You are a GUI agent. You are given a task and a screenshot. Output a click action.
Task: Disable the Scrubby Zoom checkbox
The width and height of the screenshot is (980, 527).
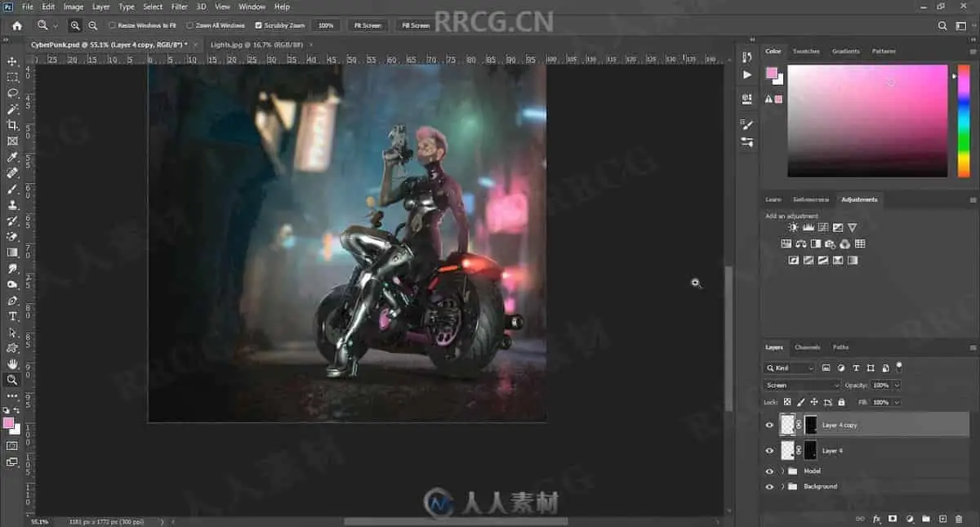259,25
